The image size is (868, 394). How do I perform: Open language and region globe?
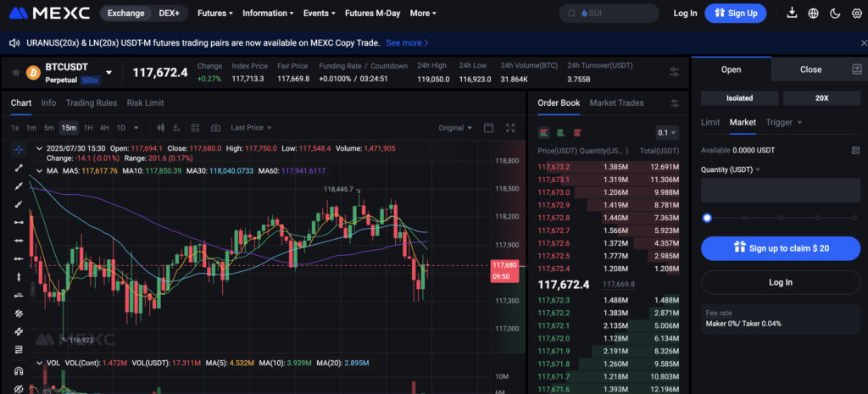click(x=813, y=14)
